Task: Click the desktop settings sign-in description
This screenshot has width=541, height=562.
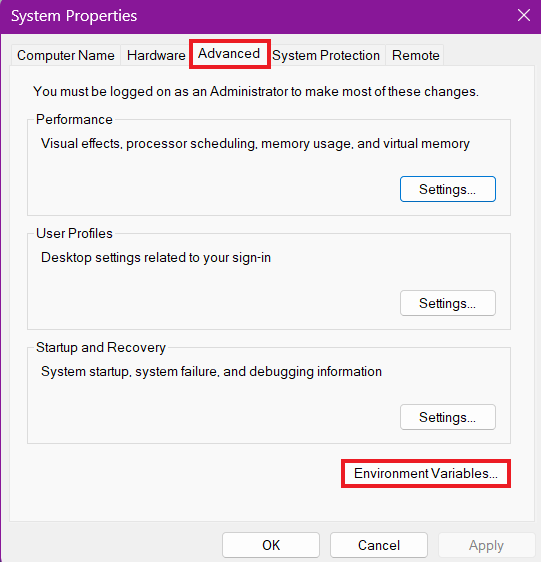Action: pos(156,258)
